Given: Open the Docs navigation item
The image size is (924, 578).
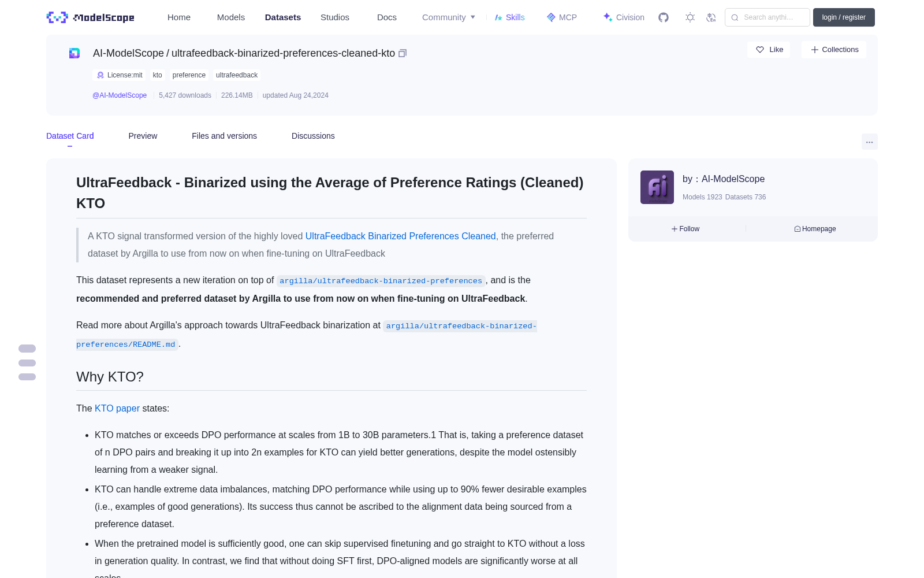Looking at the screenshot, I should [x=387, y=17].
